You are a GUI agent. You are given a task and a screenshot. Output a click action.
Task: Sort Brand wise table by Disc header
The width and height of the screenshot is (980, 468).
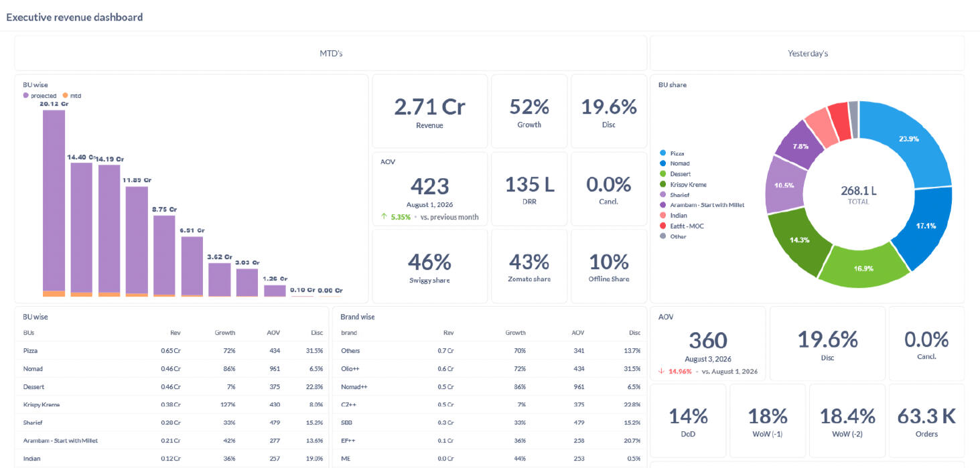[x=634, y=333]
